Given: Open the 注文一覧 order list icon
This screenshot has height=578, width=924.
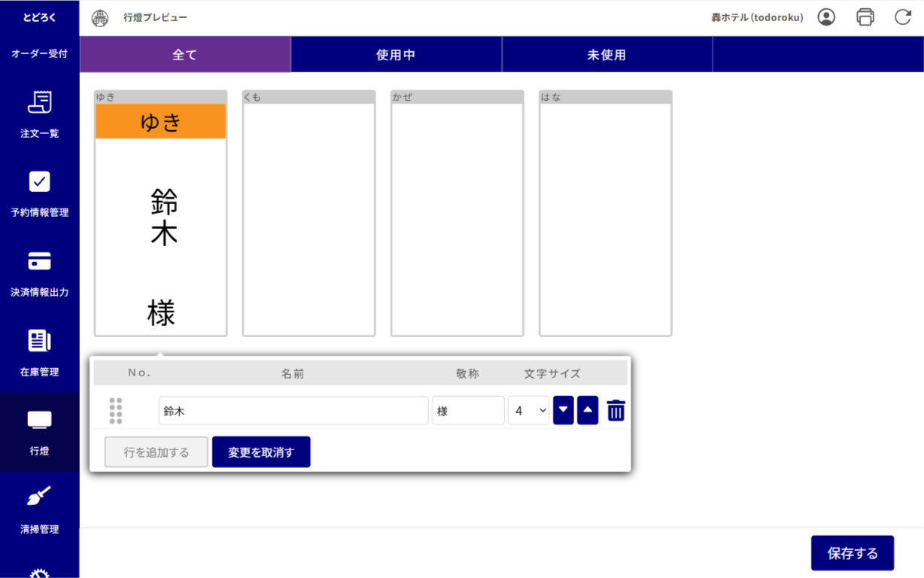Looking at the screenshot, I should (39, 102).
